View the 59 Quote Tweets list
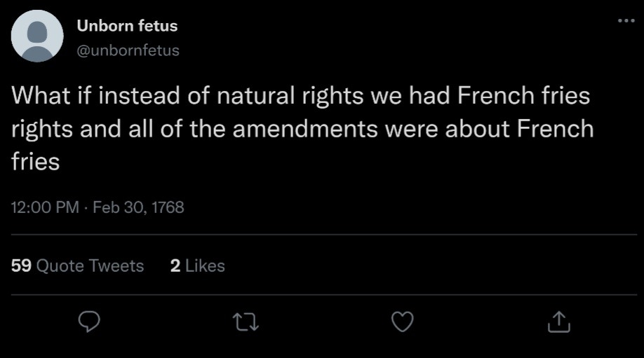This screenshot has height=358, width=644. tap(78, 266)
